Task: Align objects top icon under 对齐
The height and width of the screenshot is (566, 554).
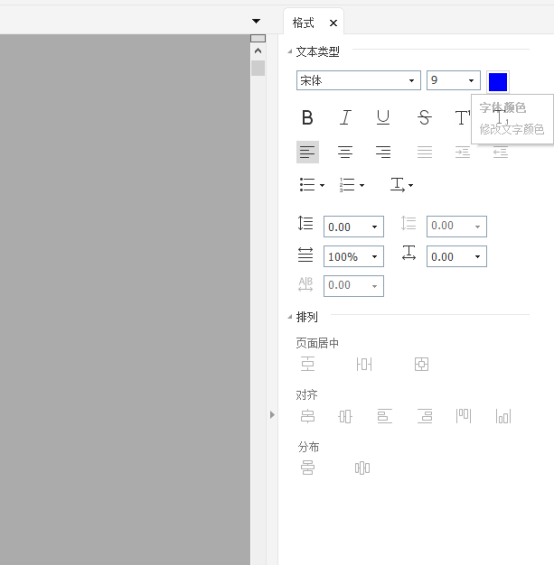Action: [x=463, y=416]
